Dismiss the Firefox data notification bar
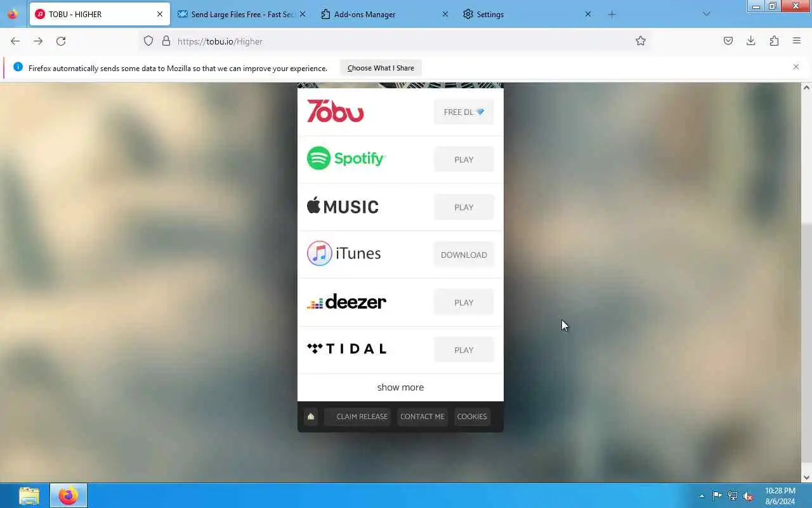Screen dimensions: 812x508 (x=796, y=67)
